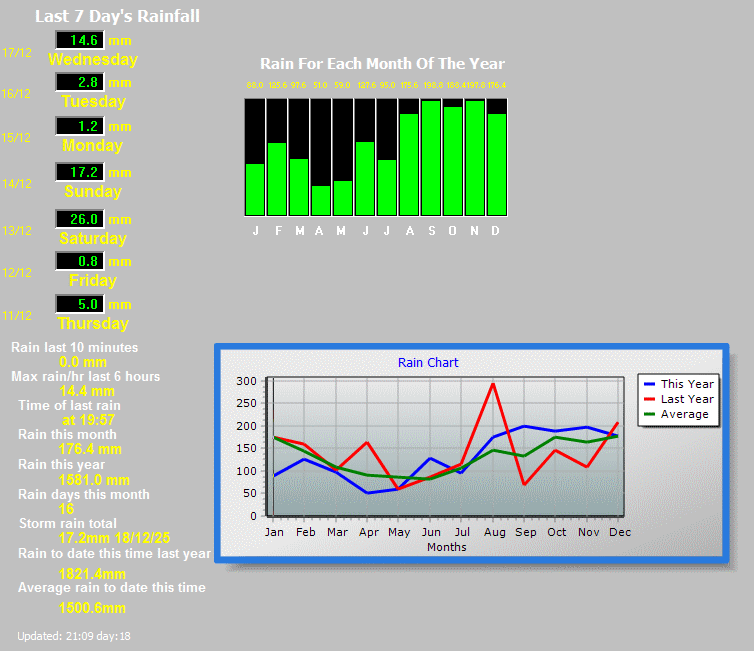Screen dimensions: 754x651
Task: Click the Rain this month 176.4 mm value
Action: [x=90, y=450]
